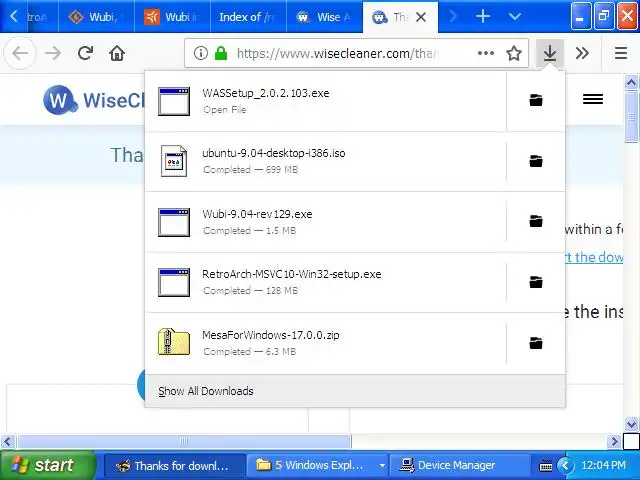
Task: List all tabs dropdown arrow
Action: [515, 17]
